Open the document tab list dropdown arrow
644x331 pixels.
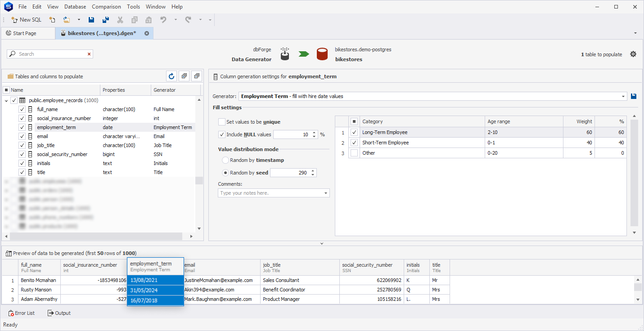coord(635,33)
